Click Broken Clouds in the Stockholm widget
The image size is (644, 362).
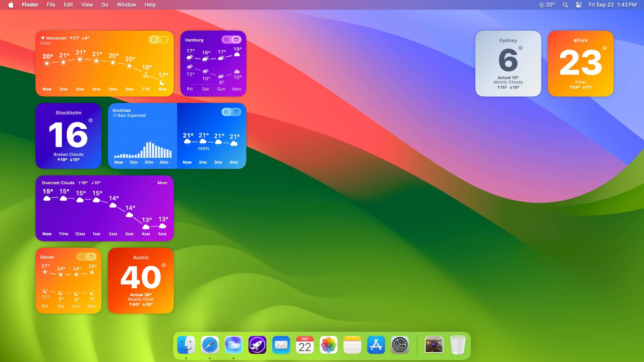[x=68, y=154]
